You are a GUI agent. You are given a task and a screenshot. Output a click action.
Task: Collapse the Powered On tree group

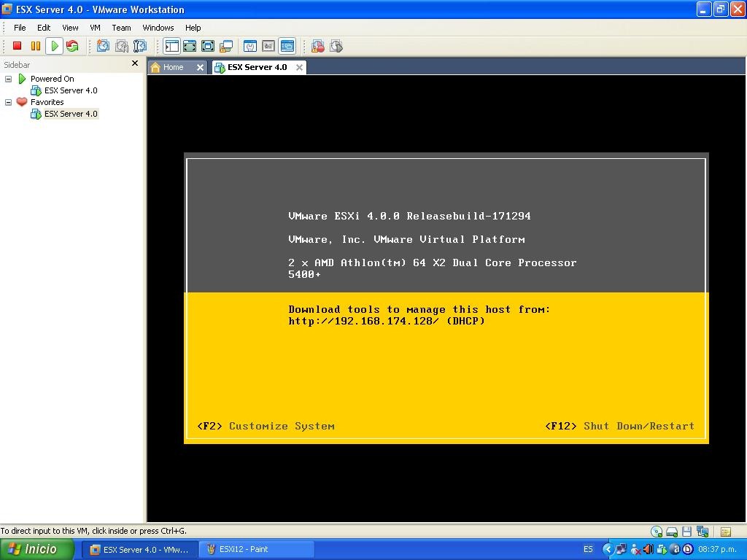[x=8, y=79]
